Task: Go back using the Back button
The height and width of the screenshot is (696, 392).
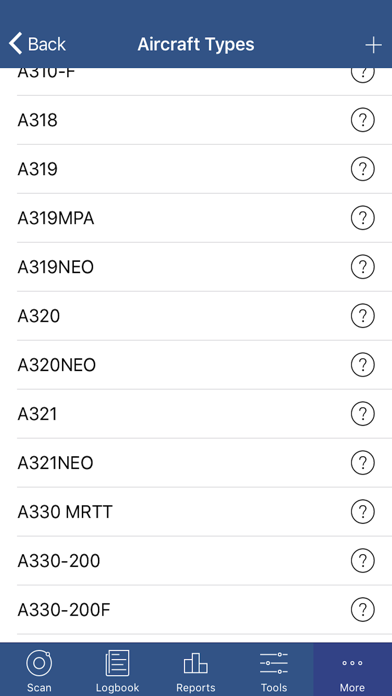Action: pyautogui.click(x=37, y=44)
